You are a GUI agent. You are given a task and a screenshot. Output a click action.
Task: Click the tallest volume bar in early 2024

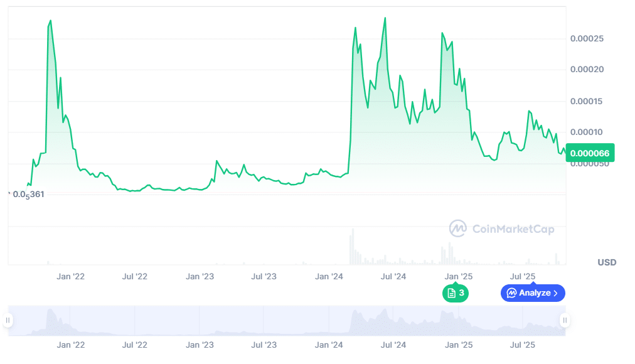pos(352,246)
